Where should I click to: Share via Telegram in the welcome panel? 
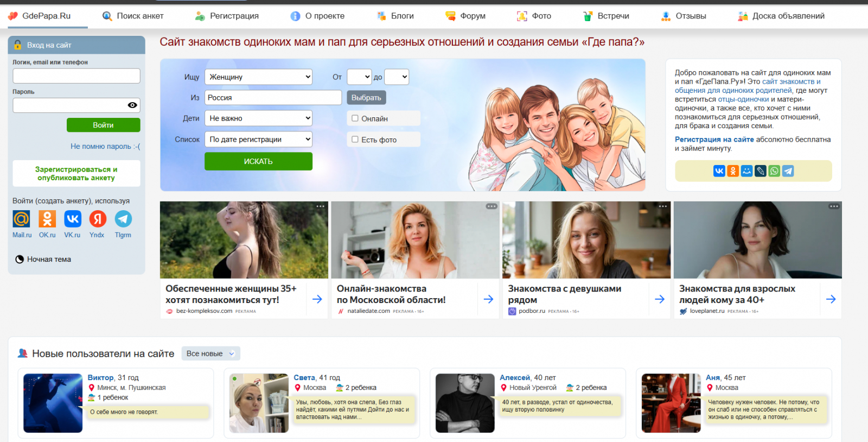click(x=788, y=171)
